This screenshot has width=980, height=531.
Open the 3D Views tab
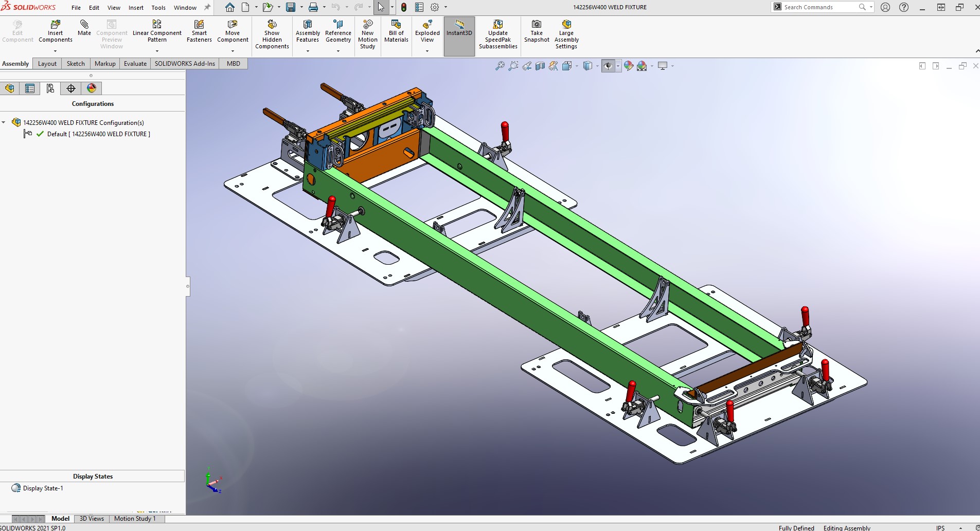click(x=92, y=519)
